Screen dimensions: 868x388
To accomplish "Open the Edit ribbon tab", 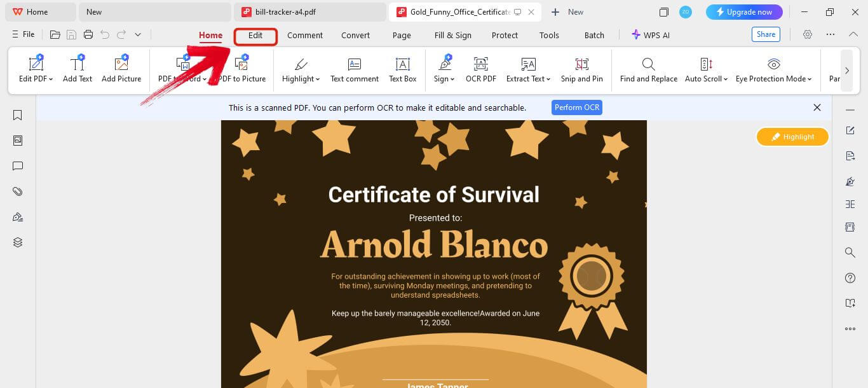I will (x=255, y=36).
